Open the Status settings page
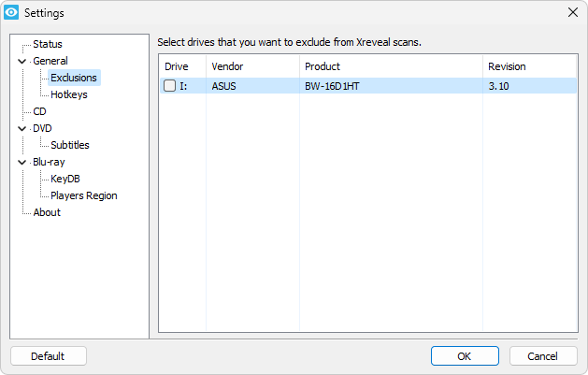588x375 pixels. [48, 44]
